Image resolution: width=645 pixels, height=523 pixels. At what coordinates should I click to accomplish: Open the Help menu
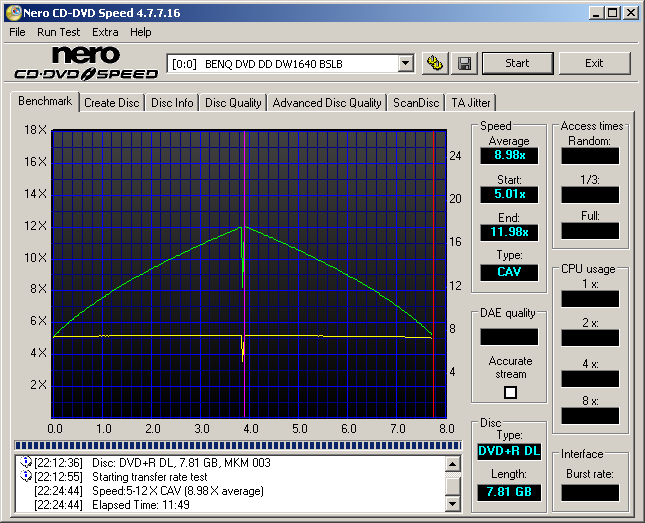[x=141, y=32]
